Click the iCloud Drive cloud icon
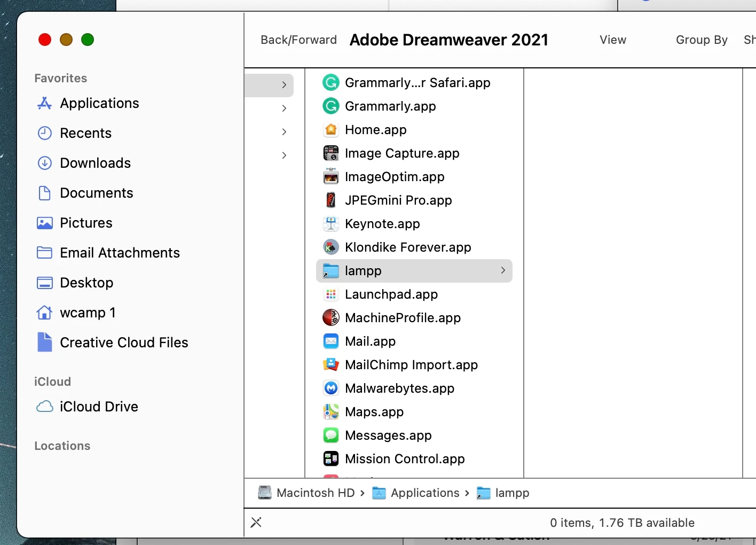Screen dimensions: 756x545 pyautogui.click(x=45, y=407)
